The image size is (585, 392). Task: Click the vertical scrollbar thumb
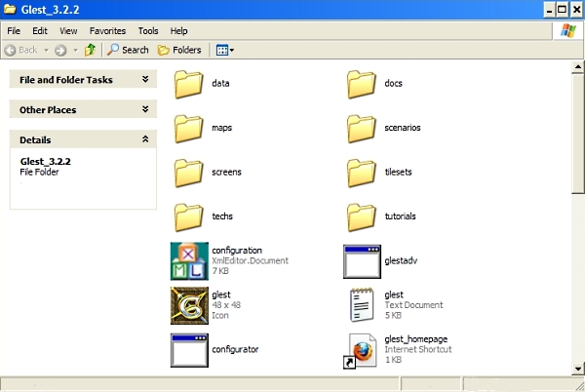pos(578,134)
